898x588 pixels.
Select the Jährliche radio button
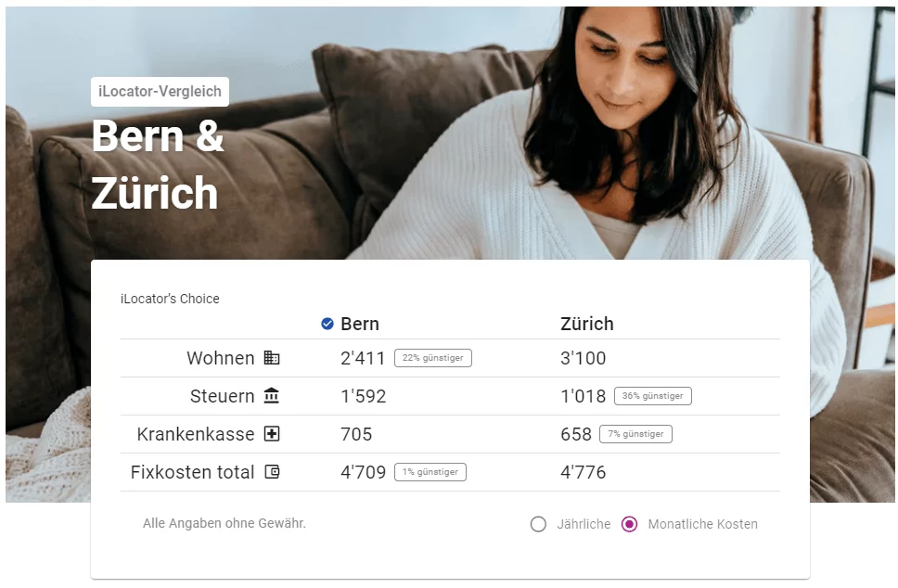pos(538,524)
